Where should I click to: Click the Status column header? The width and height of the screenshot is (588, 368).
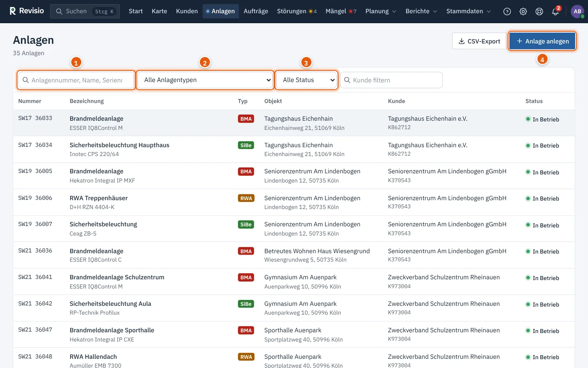(534, 101)
